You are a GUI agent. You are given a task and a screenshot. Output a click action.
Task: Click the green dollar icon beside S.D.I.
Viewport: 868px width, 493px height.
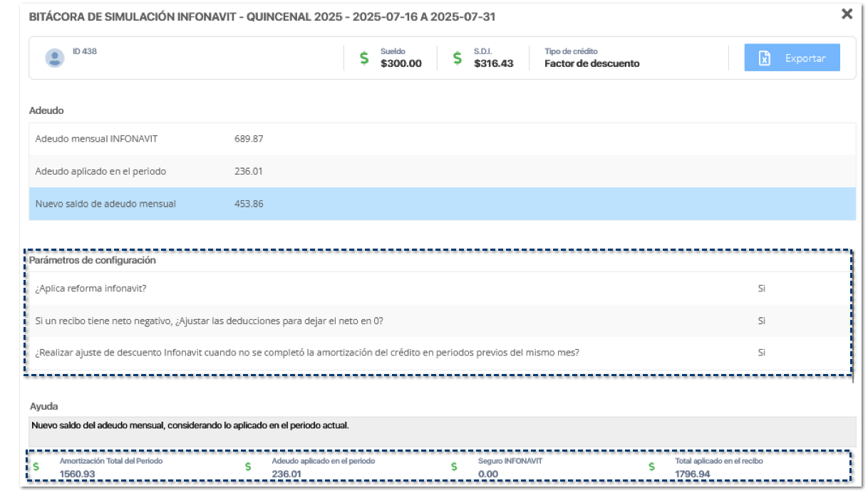point(458,58)
